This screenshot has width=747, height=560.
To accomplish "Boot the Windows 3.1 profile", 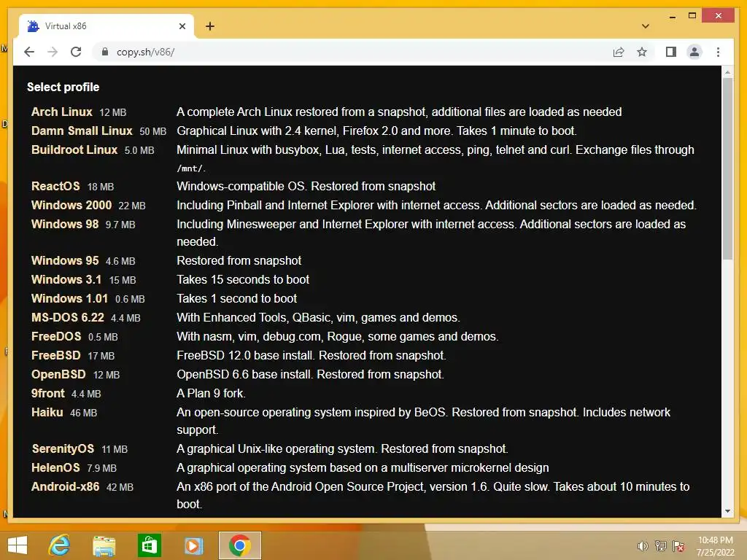I will click(66, 279).
